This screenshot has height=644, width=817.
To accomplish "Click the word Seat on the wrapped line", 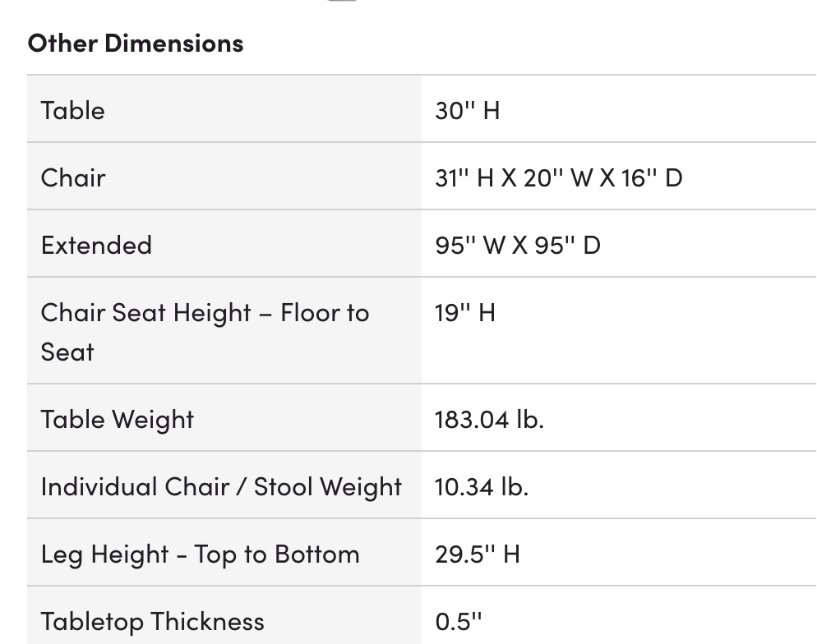I will click(67, 352).
